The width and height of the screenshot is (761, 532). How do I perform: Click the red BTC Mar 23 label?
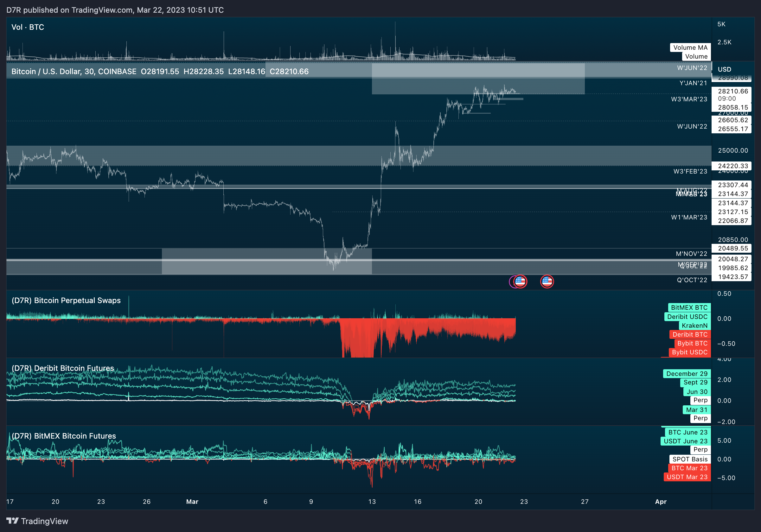(689, 468)
